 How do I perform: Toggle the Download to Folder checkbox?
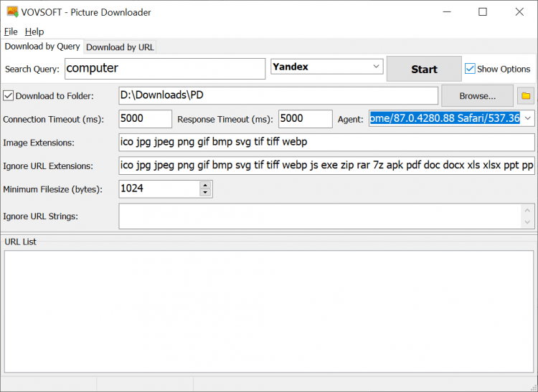point(9,95)
